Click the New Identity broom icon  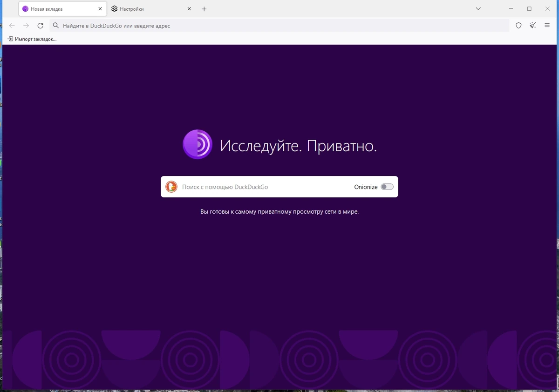[533, 26]
